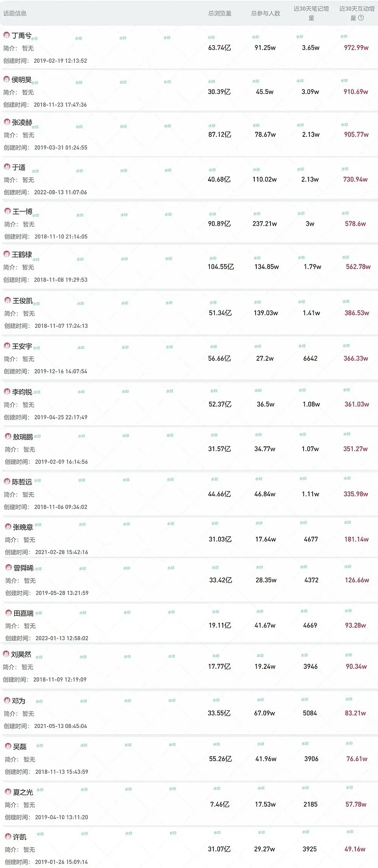
Task: Open the 张晚意 topic link
Action: [23, 527]
